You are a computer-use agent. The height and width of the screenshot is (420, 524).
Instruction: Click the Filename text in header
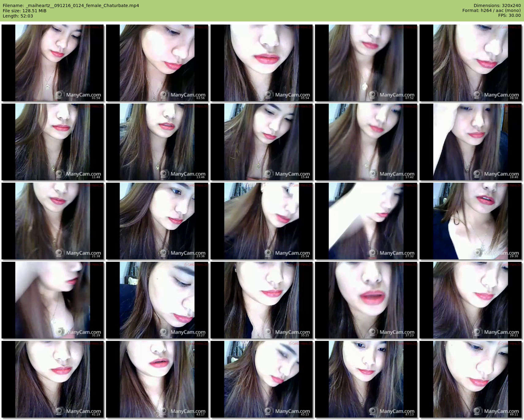click(71, 6)
